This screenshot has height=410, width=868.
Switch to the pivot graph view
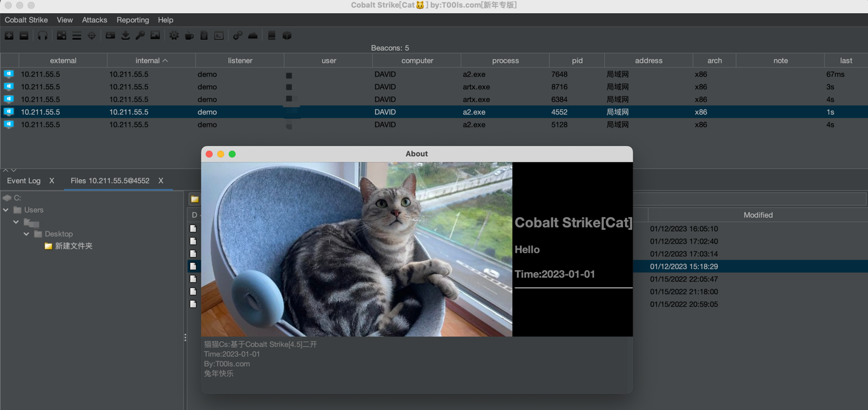(62, 36)
